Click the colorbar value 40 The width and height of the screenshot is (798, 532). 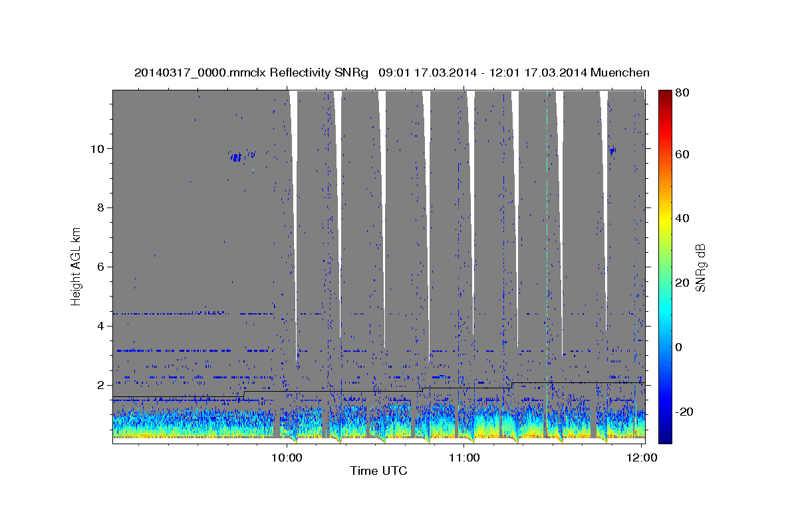click(x=682, y=218)
